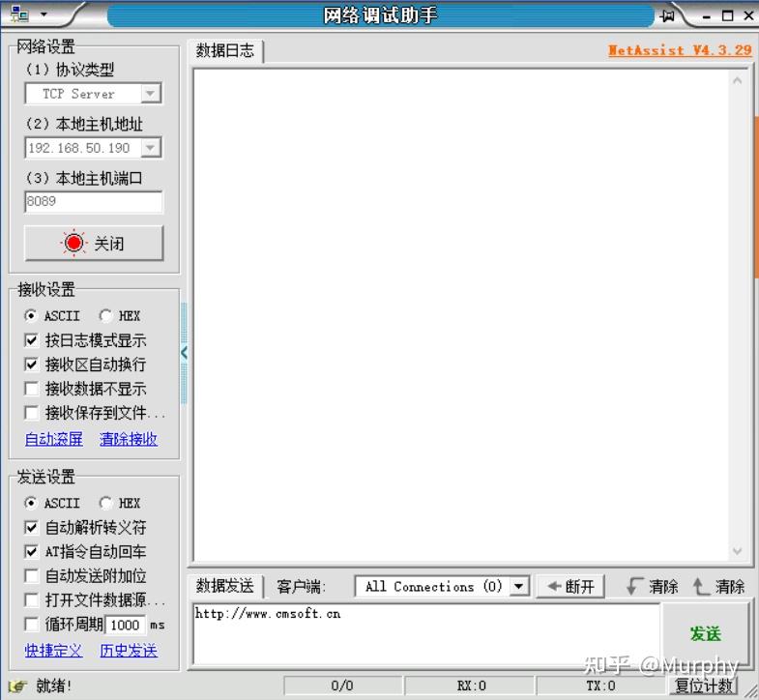Select ASCII in send settings
Screen dimensions: 759x700
pyautogui.click(x=51, y=503)
